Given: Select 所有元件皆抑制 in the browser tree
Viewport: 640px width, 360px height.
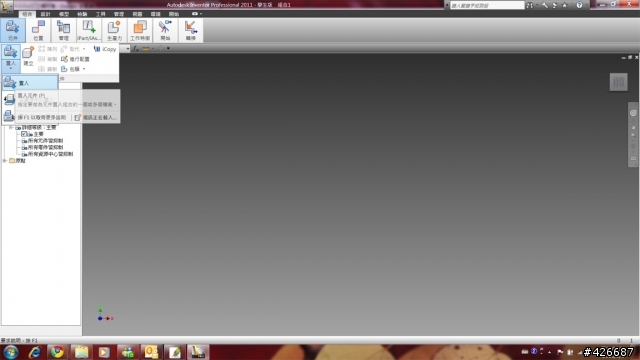Looking at the screenshot, I should 45,140.
